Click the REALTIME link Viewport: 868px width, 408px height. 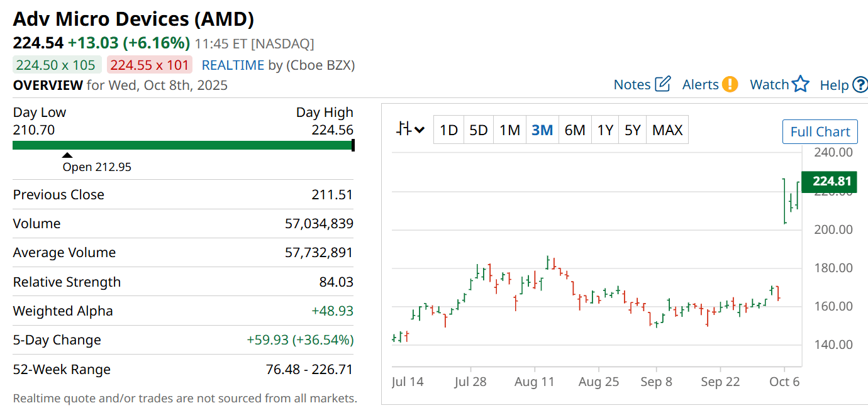233,65
